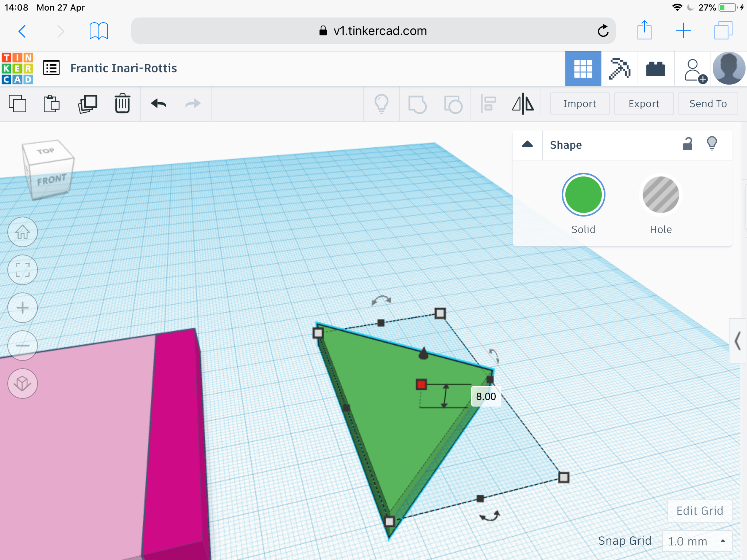The height and width of the screenshot is (560, 747).
Task: Ungroup the selected shapes
Action: tap(453, 104)
